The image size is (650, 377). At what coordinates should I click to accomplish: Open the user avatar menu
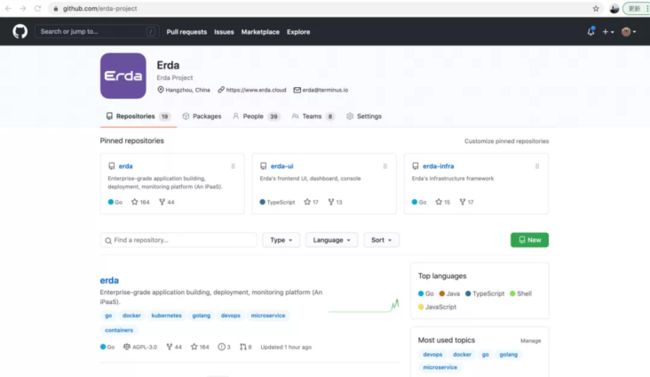coord(628,32)
